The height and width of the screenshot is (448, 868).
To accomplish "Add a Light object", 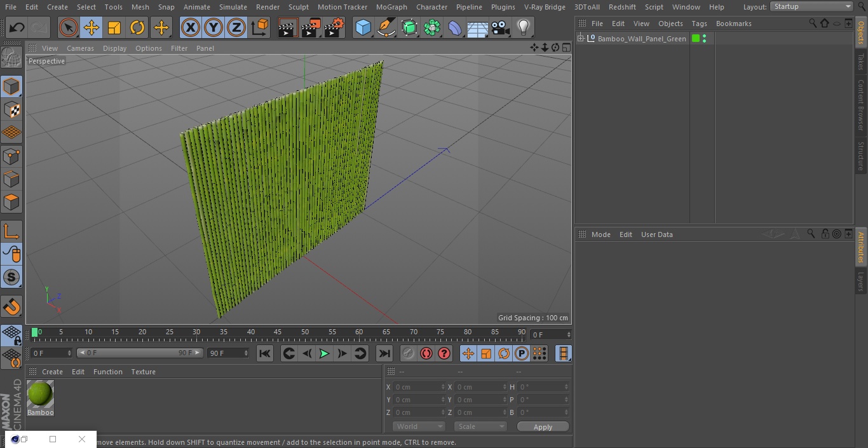I will 524,28.
